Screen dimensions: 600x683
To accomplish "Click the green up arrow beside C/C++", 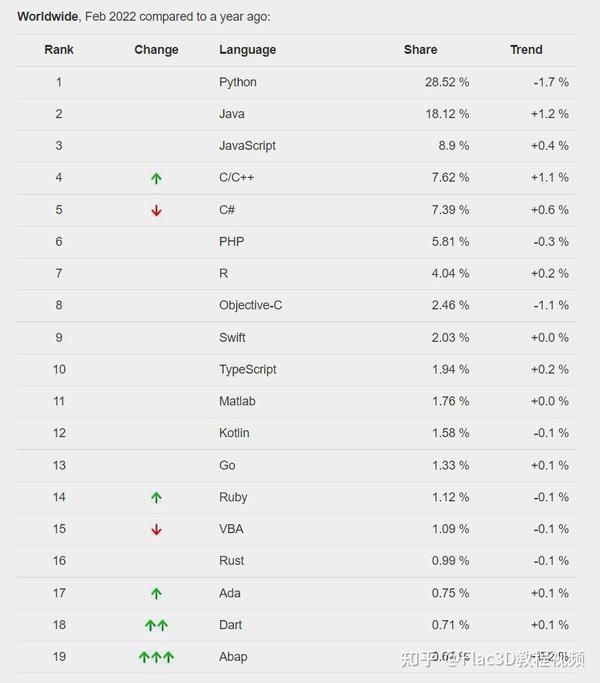I will [x=156, y=178].
